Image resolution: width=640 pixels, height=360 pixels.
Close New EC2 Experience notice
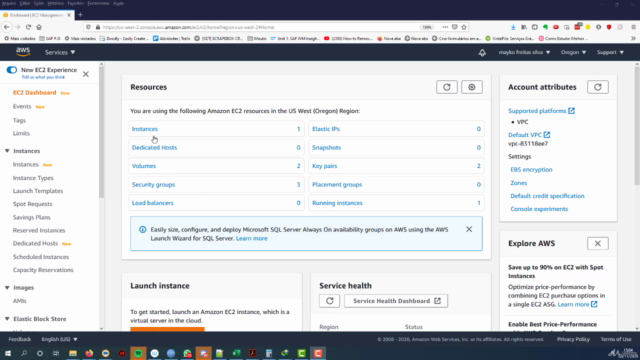coord(86,74)
